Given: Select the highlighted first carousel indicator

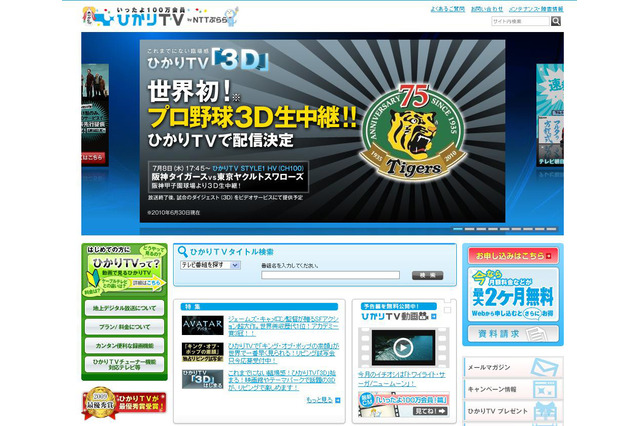Looking at the screenshot, I should pos(458,229).
